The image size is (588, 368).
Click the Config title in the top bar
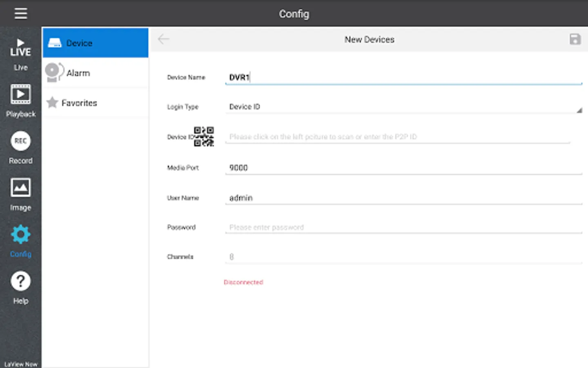pos(294,14)
